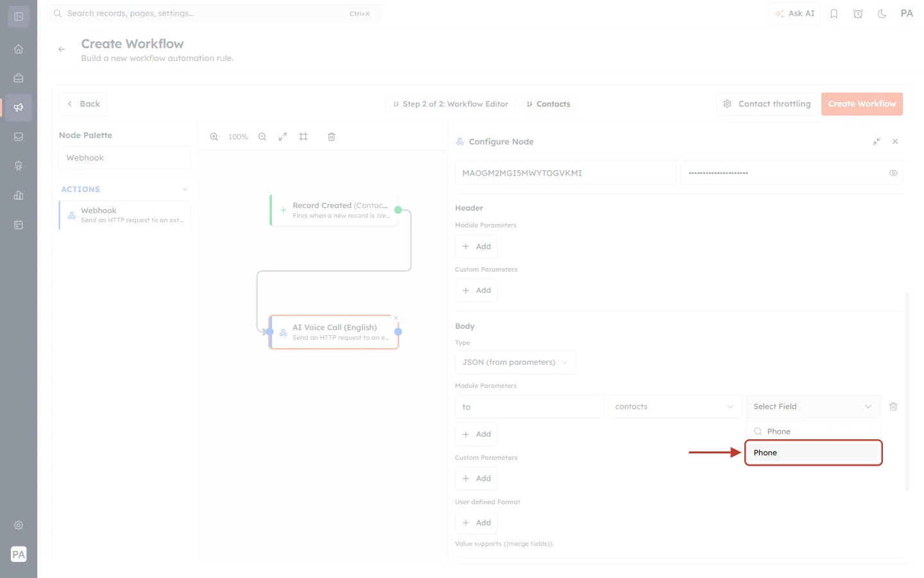Image resolution: width=924 pixels, height=578 pixels.
Task: Open Contact throttling settings
Action: pyautogui.click(x=767, y=104)
